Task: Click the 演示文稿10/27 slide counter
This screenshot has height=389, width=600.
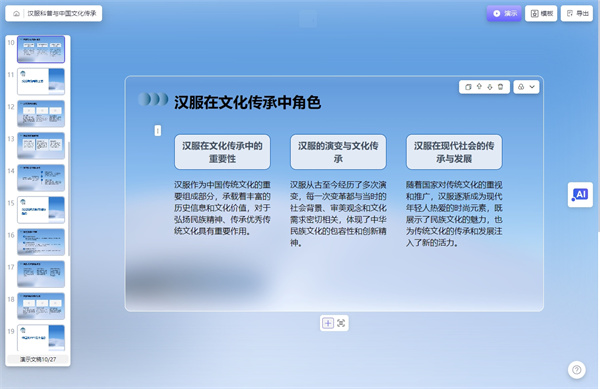Action: (38, 360)
